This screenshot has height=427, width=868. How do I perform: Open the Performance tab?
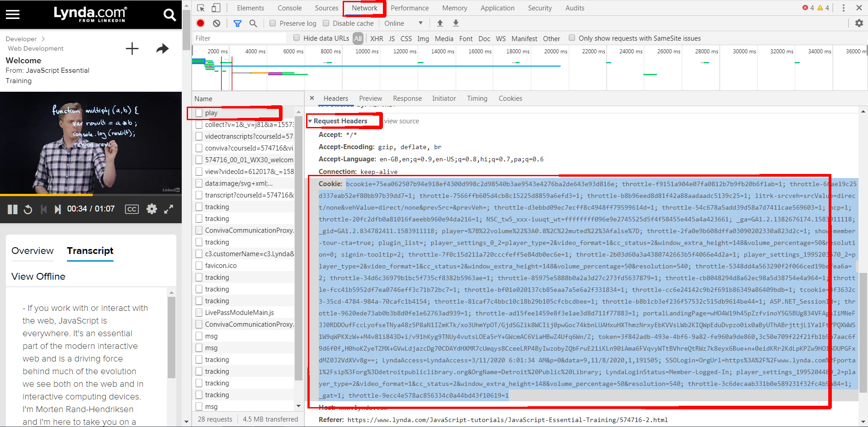(x=410, y=8)
